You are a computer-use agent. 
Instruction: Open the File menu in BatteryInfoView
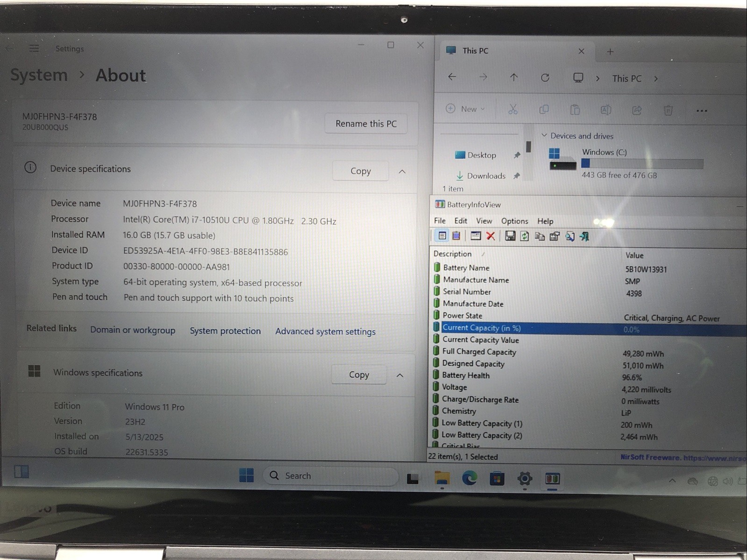440,220
